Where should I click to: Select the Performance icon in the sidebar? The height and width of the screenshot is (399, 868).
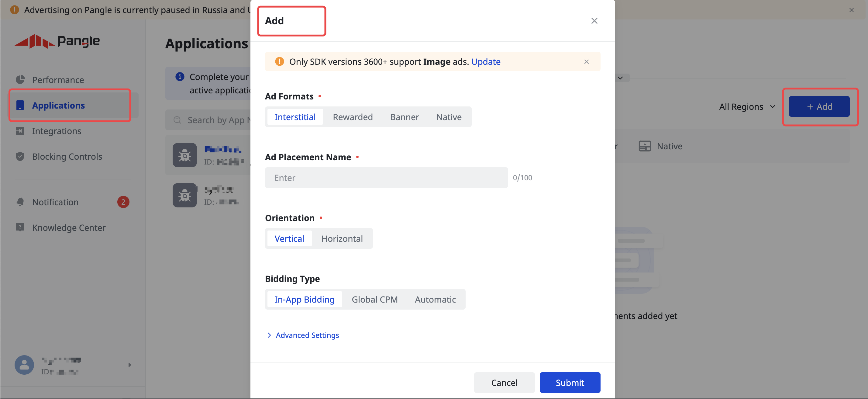click(x=20, y=80)
